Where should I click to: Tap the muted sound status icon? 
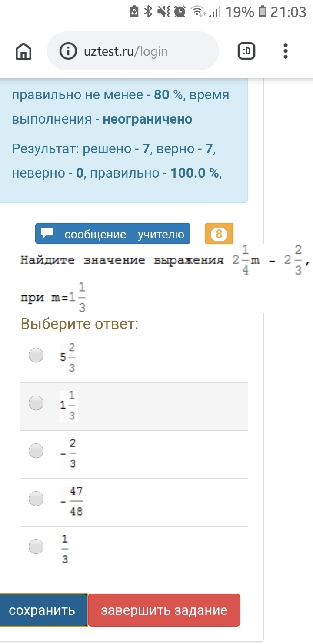pos(163,12)
